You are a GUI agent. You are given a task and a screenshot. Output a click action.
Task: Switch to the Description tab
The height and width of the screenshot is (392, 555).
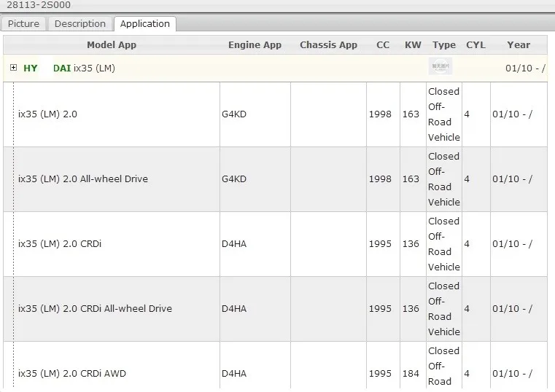[x=80, y=24]
